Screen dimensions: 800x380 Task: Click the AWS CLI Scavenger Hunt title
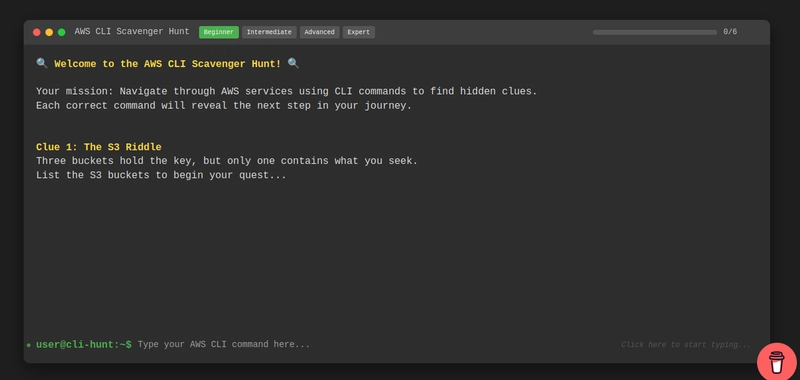[132, 32]
